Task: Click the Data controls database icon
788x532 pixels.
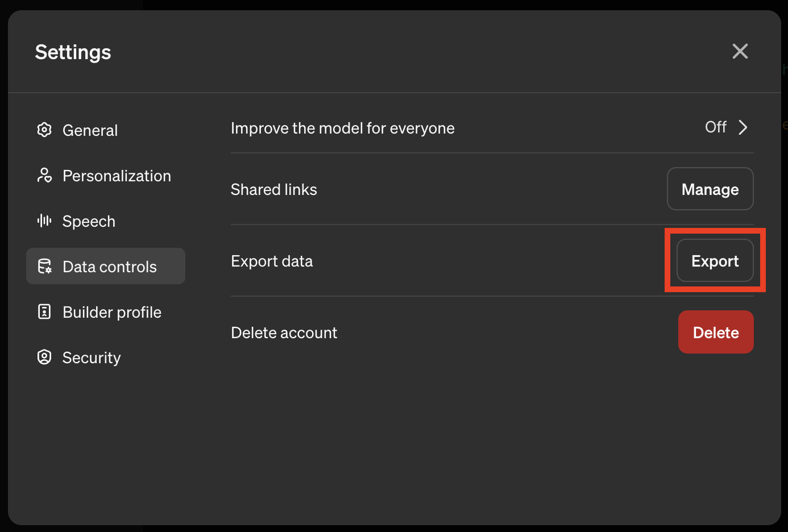Action: [44, 266]
